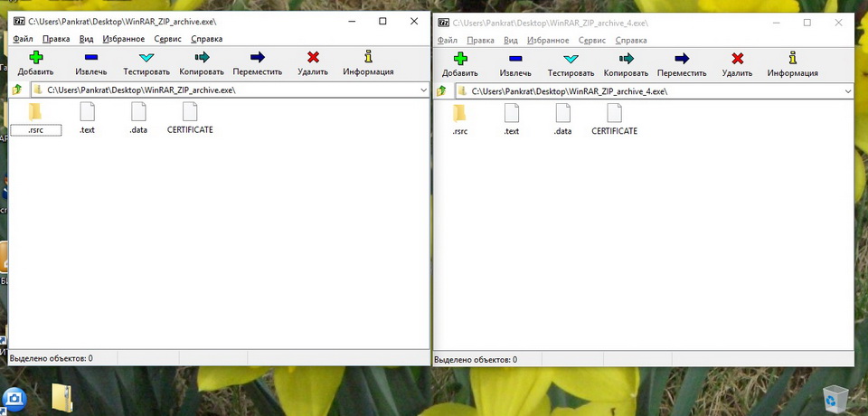
Task: Open Файл menu in left window
Action: coord(23,39)
